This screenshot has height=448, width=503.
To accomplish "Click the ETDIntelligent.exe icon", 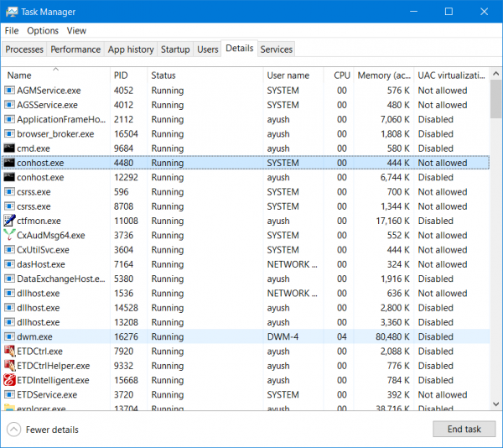I will (x=9, y=380).
